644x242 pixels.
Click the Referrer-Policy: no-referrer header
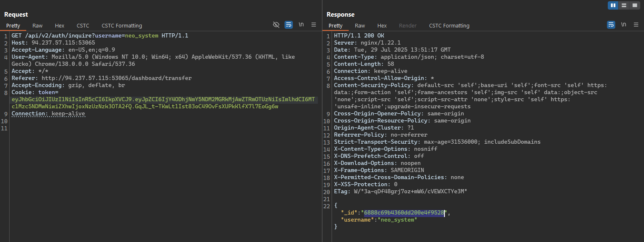tap(381, 135)
